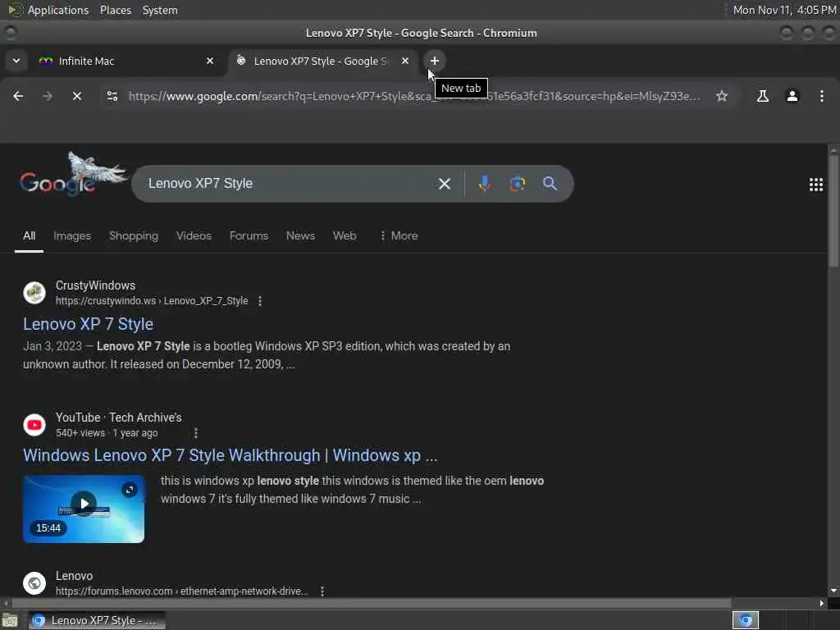
Task: Open the Places menu
Action: 116,10
